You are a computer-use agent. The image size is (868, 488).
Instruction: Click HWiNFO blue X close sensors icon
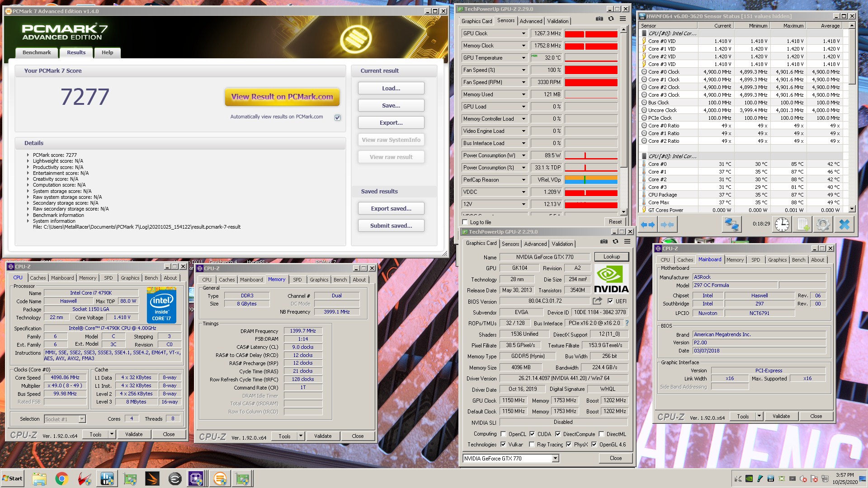tap(844, 224)
